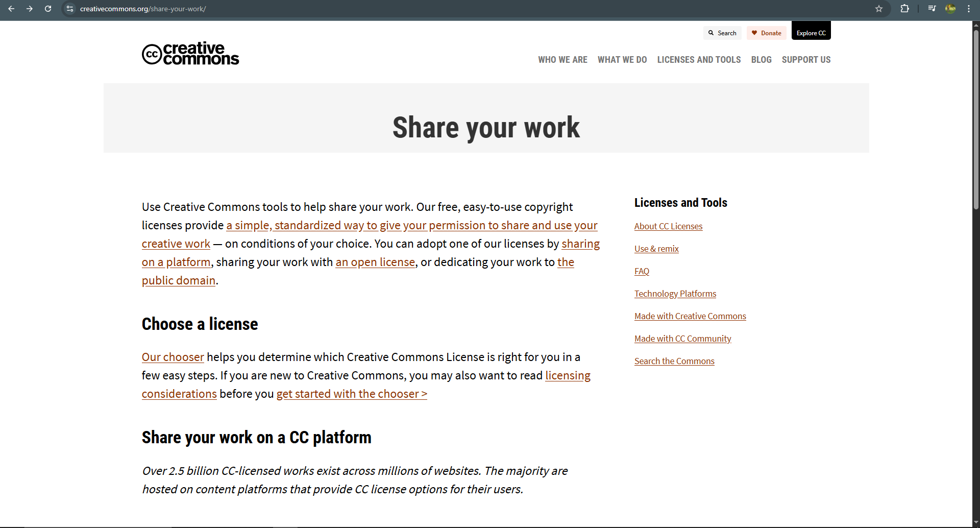Open the media control icon in toolbar
Viewport: 980px width, 528px height.
click(x=932, y=9)
